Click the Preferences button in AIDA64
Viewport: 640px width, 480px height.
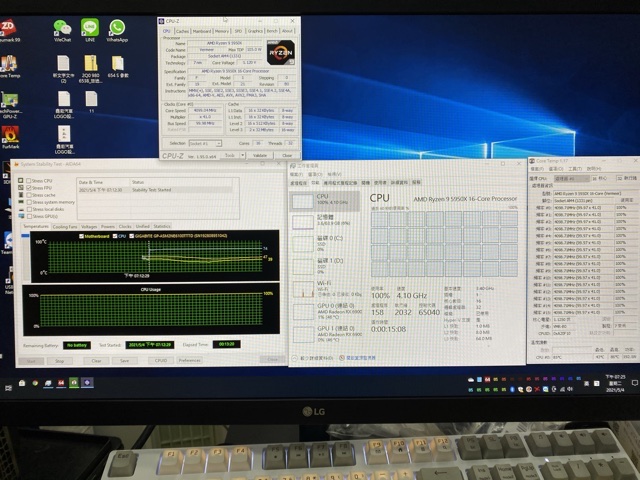(x=189, y=360)
